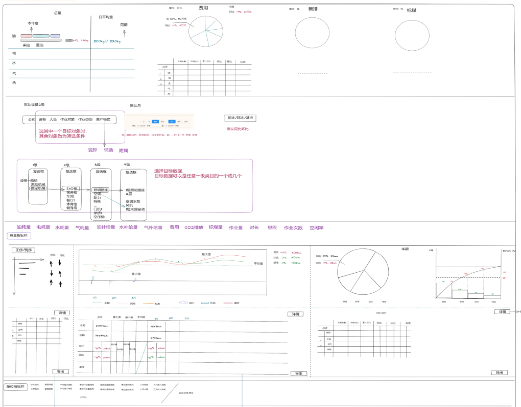Click the up arrow above the red bar segment
521x407 pixels.
[31, 29]
